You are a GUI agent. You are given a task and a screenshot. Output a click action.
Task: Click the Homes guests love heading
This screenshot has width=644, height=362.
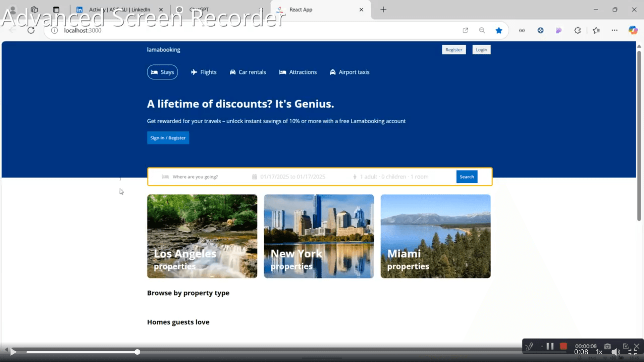click(x=178, y=322)
